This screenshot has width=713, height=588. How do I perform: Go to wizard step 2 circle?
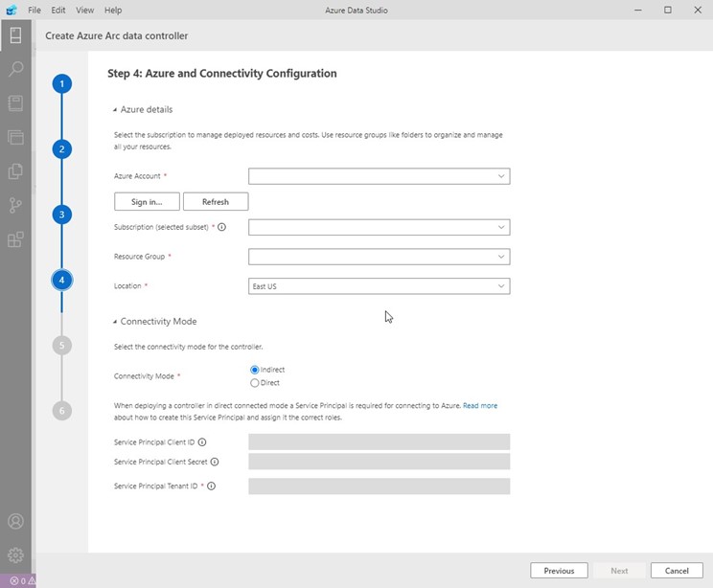(62, 149)
